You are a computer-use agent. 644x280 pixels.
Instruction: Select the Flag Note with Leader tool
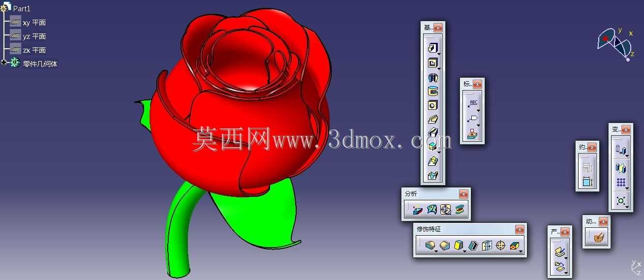tap(472, 119)
